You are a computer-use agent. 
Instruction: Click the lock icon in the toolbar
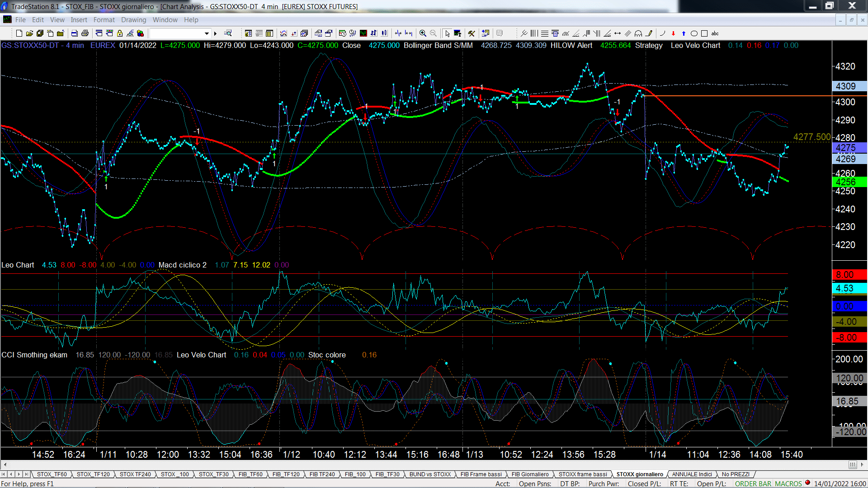(x=120, y=33)
